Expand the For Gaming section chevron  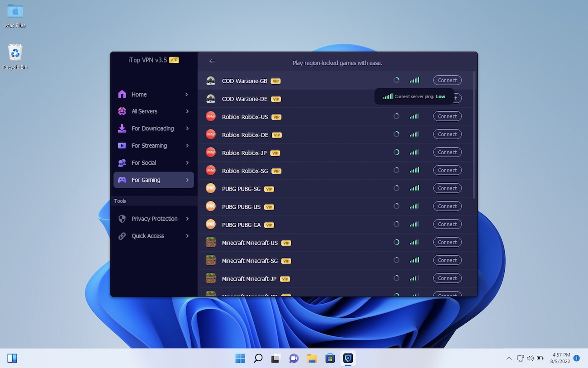coord(187,180)
